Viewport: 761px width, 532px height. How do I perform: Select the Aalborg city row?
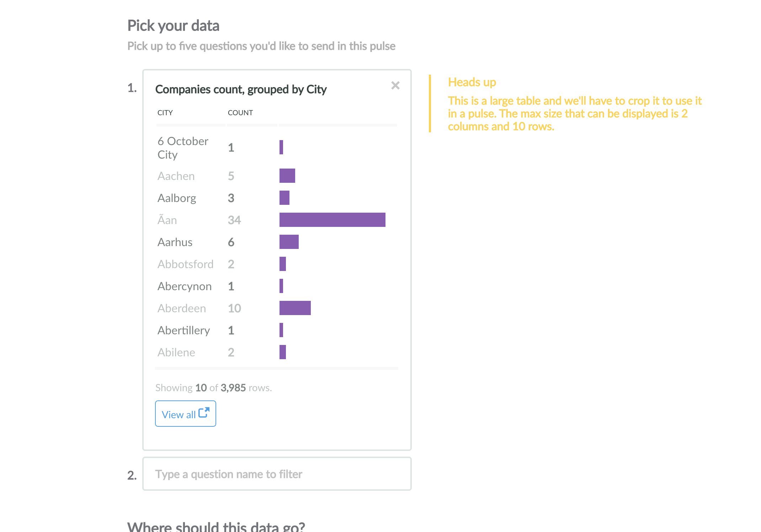[x=177, y=198]
